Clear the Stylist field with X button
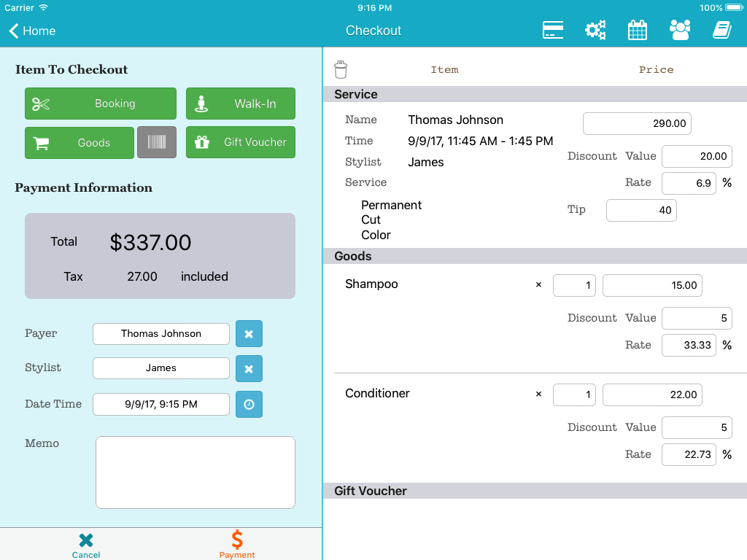The height and width of the screenshot is (560, 747). tap(249, 368)
